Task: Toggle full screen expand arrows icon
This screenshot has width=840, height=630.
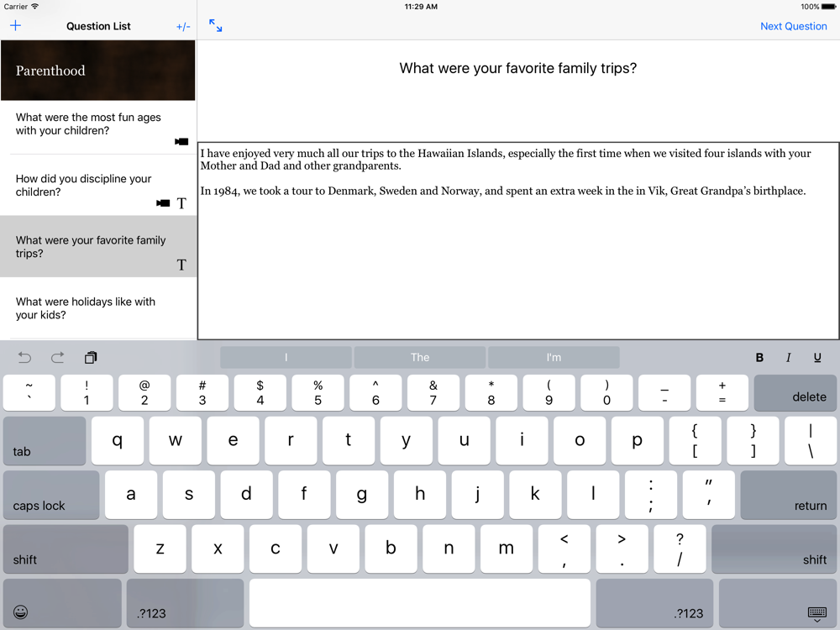Action: click(x=215, y=26)
